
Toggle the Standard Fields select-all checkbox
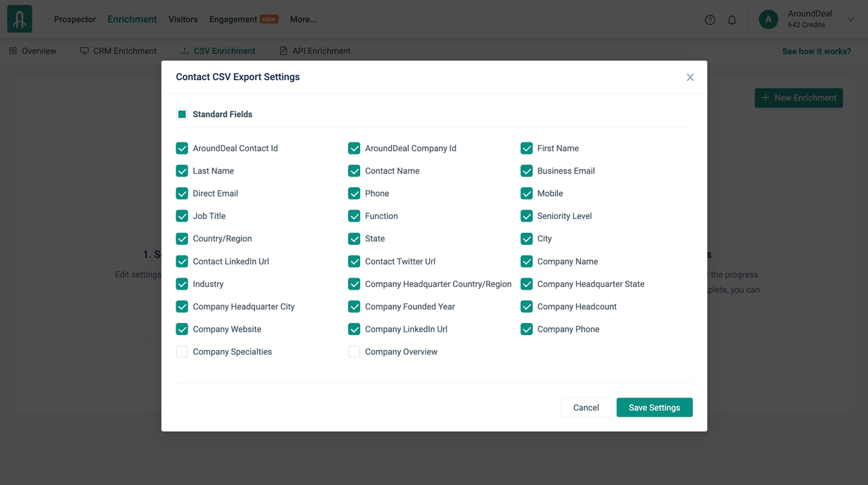coord(182,114)
